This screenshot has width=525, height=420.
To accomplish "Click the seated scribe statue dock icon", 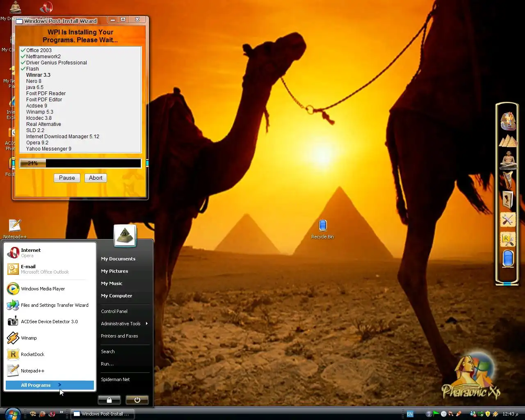I will tap(507, 160).
